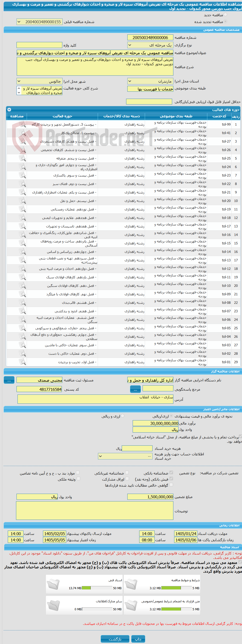
Task: Toggle the فیش بانکی (وجه نقد) checkbox
Action: pyautogui.click(x=171, y=478)
